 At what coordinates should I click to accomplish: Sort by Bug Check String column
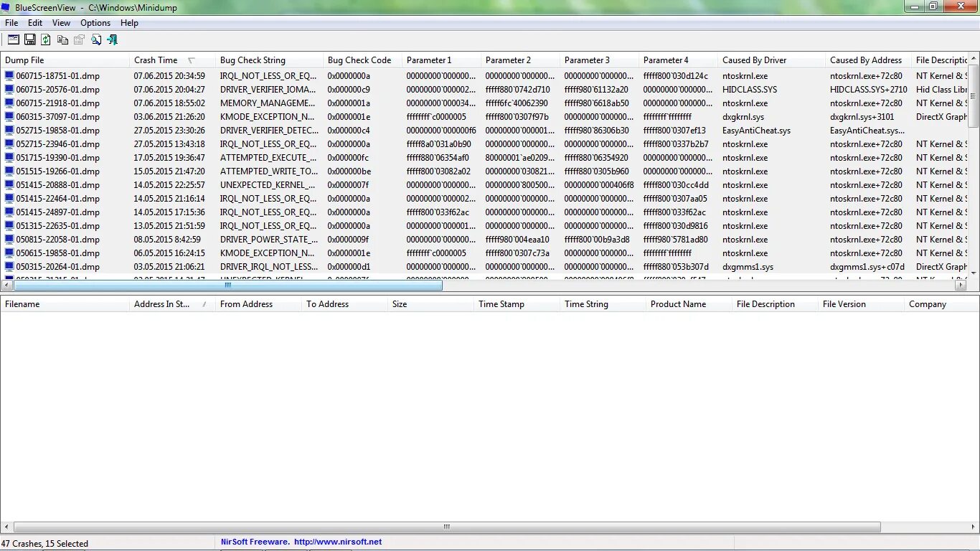(269, 60)
